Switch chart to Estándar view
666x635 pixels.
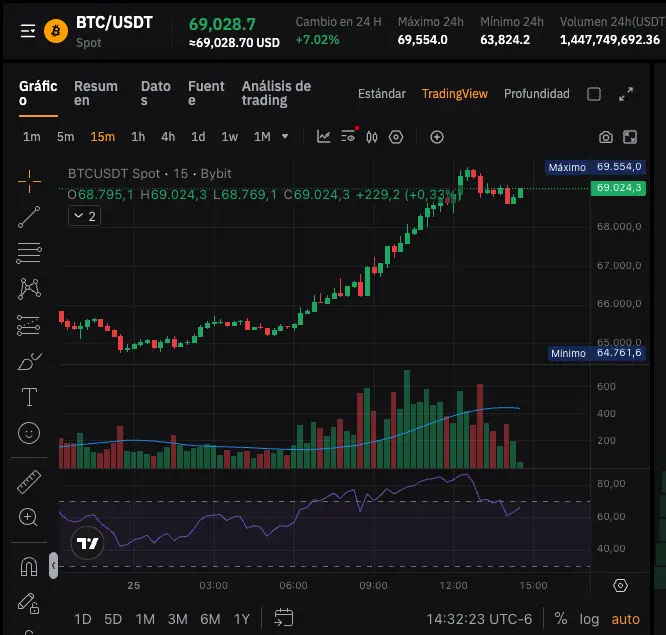coord(382,94)
